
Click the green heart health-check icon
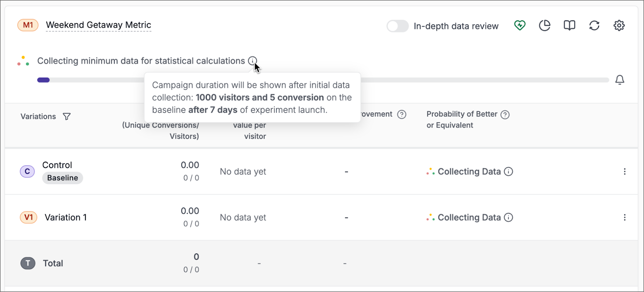coord(520,26)
